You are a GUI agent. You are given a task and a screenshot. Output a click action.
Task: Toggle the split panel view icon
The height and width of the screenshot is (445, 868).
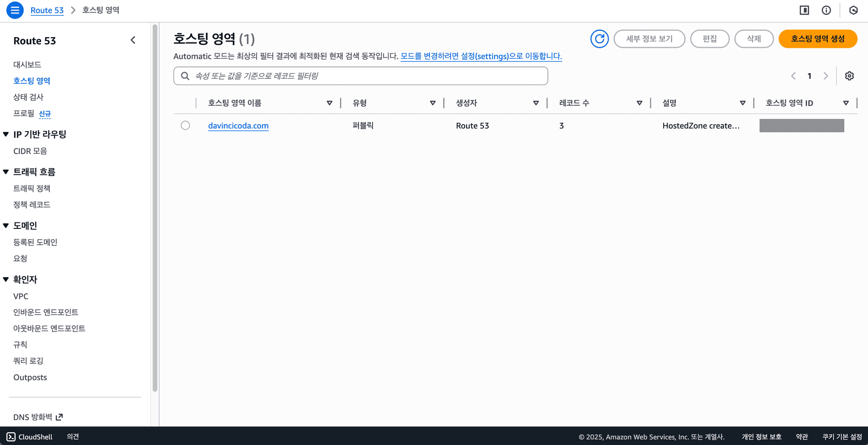(x=804, y=10)
